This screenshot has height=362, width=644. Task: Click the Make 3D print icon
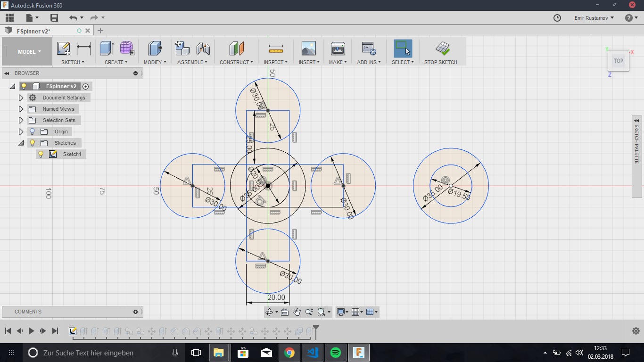pos(338,49)
